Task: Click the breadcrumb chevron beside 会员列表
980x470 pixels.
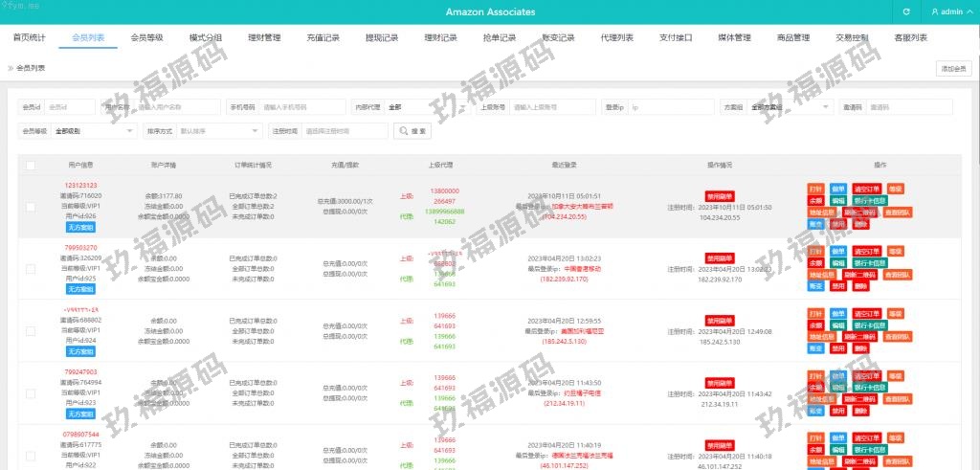Action: pos(11,68)
